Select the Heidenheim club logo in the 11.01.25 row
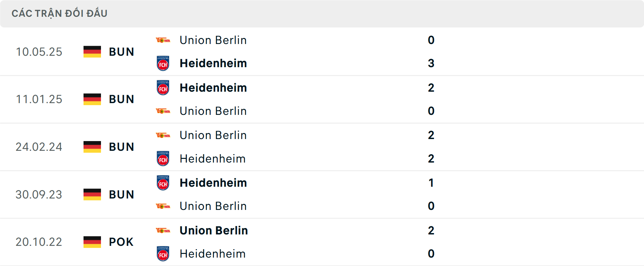 [163, 88]
